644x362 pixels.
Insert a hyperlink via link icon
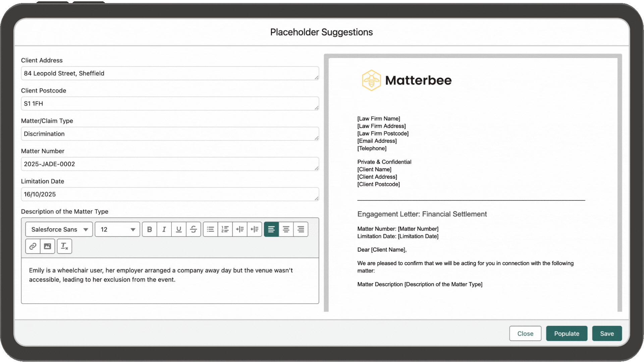coord(33,246)
